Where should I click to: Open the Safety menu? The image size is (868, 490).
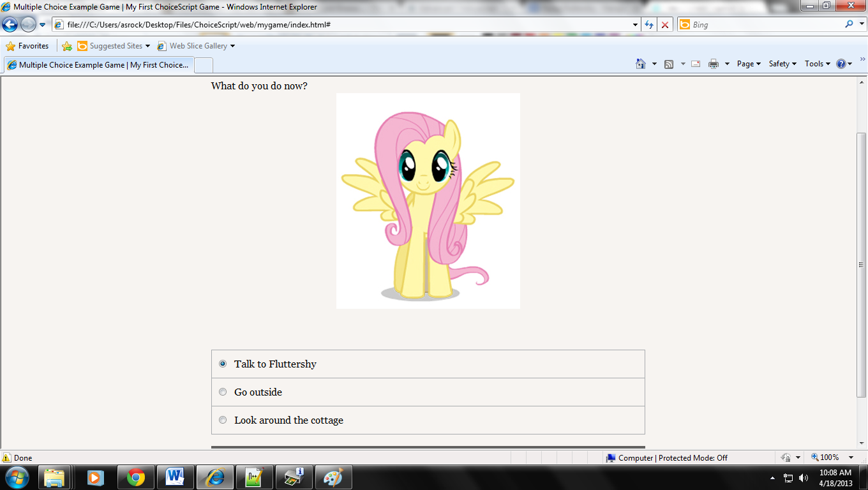point(782,64)
